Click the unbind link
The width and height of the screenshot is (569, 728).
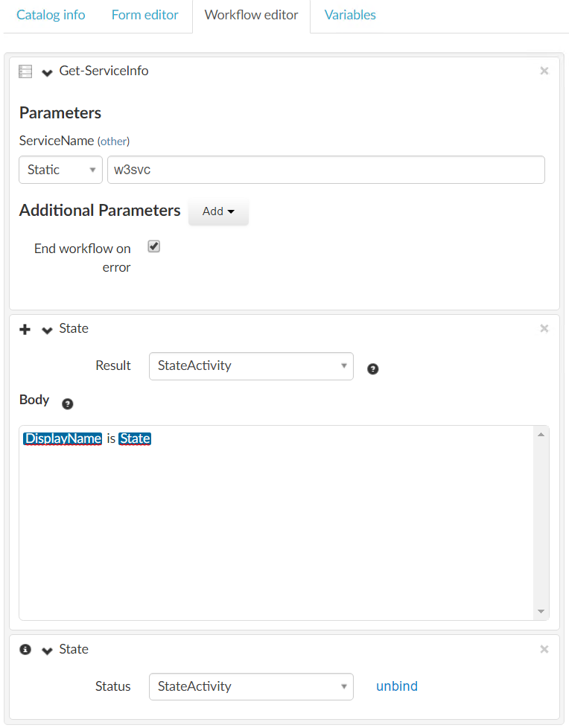pyautogui.click(x=397, y=686)
